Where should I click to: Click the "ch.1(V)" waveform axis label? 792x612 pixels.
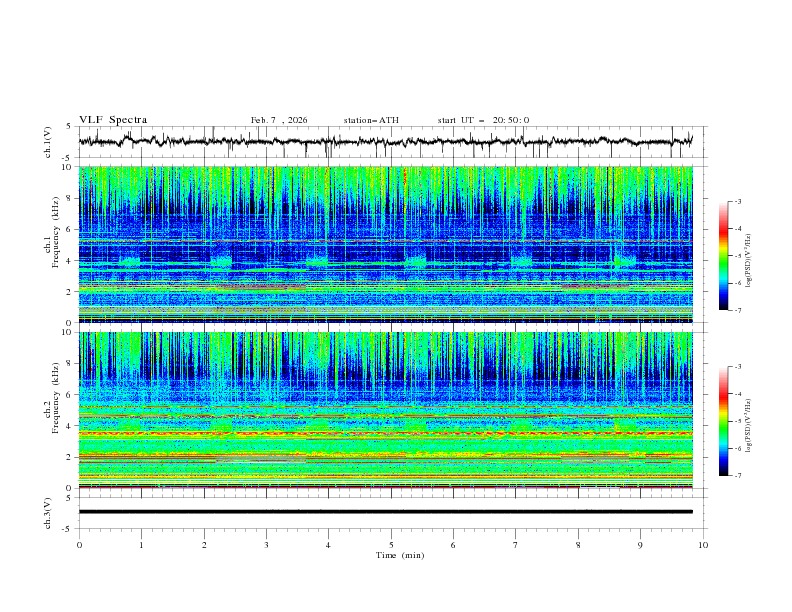pyautogui.click(x=48, y=142)
